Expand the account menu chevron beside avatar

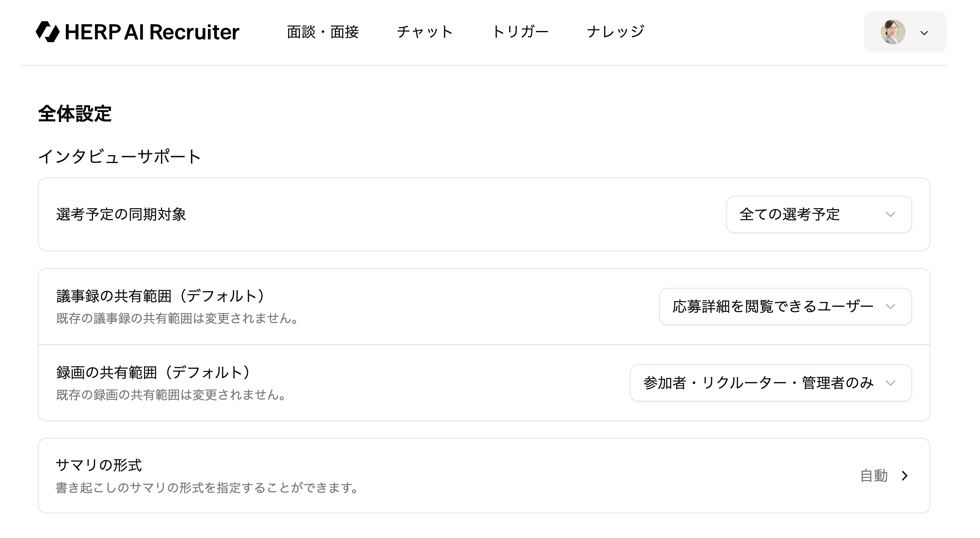tap(924, 33)
